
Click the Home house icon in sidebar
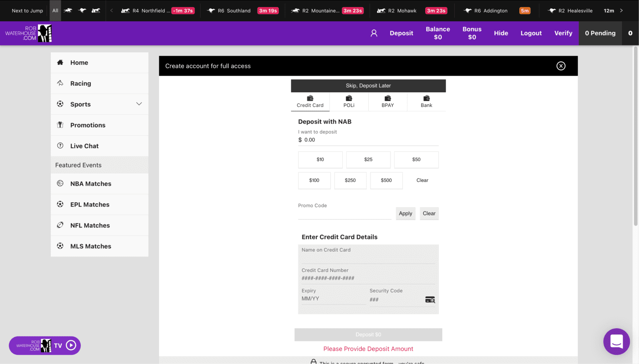[x=60, y=62]
